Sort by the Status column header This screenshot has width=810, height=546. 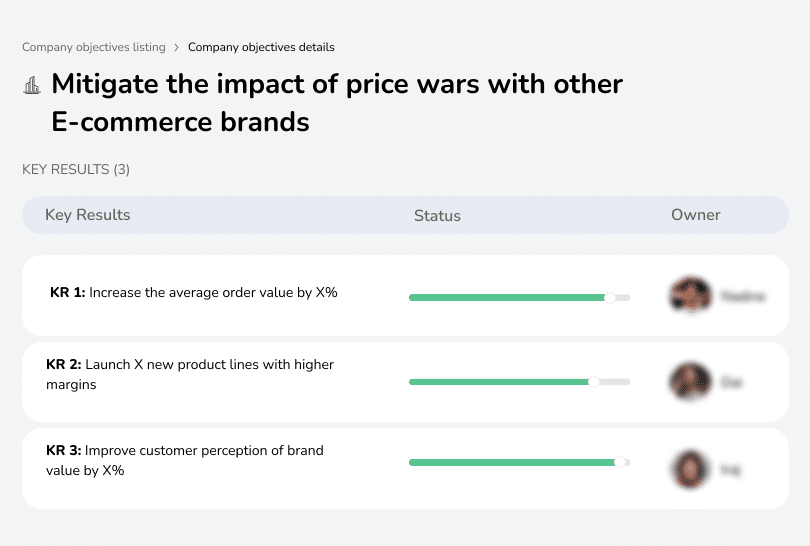coord(437,215)
